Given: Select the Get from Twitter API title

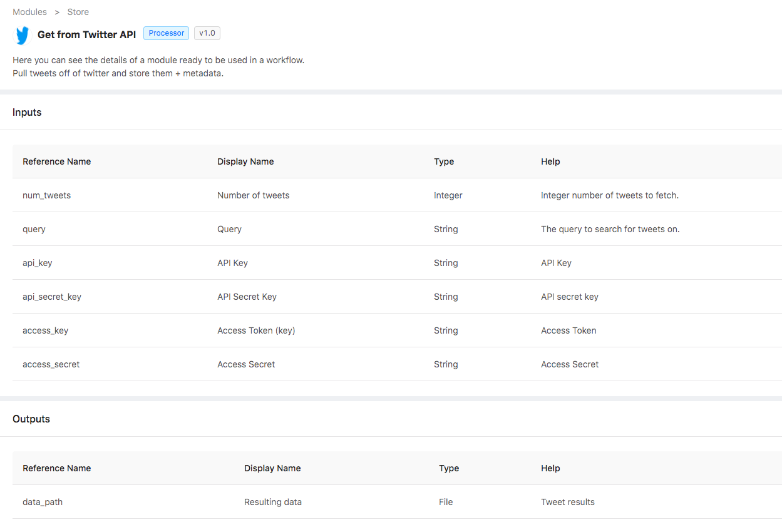Looking at the screenshot, I should point(86,35).
